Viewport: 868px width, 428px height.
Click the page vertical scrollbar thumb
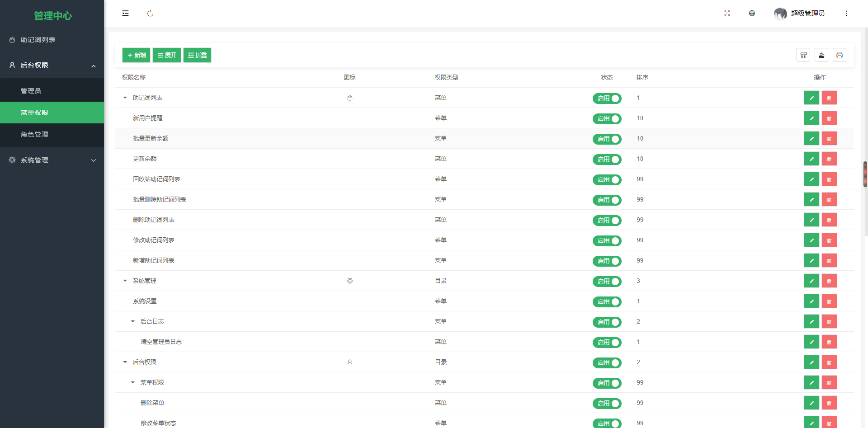tap(865, 174)
